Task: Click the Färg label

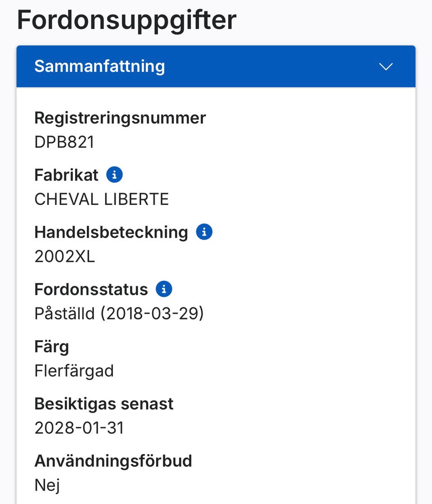Action: point(51,346)
